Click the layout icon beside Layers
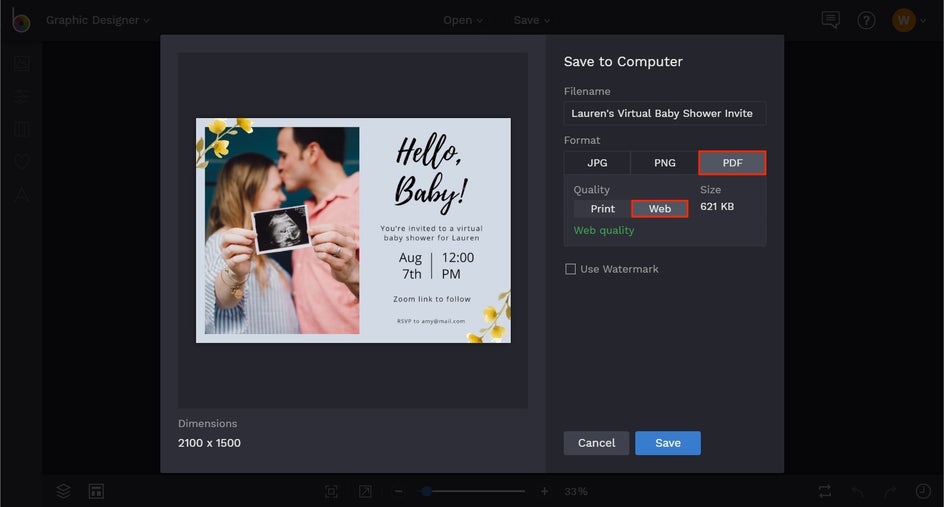Viewport: 944px width, 507px height. [96, 491]
